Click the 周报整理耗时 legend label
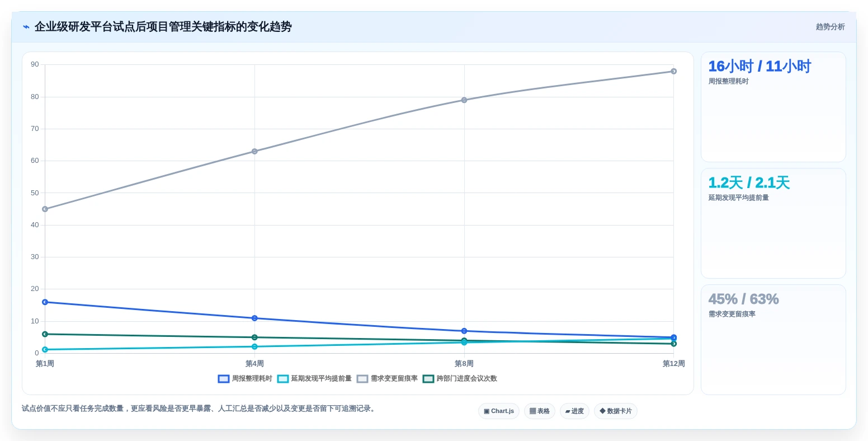Screen dimensions: 868x441 tap(252, 379)
